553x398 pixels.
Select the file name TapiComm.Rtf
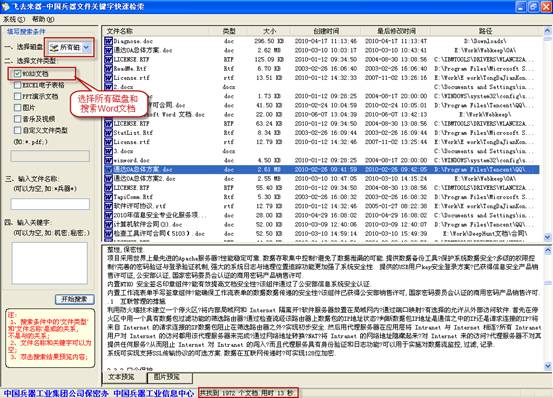[x=133, y=197]
